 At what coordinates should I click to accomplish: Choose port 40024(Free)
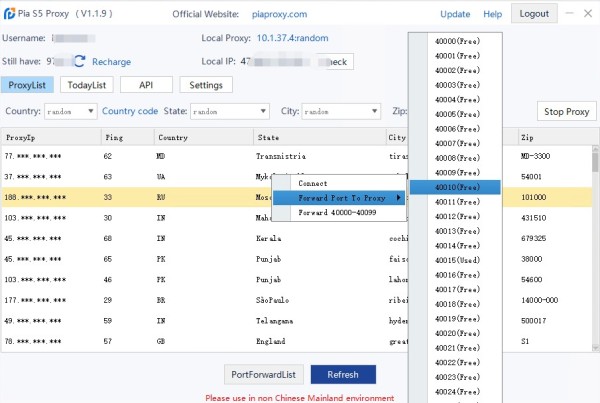(455, 392)
